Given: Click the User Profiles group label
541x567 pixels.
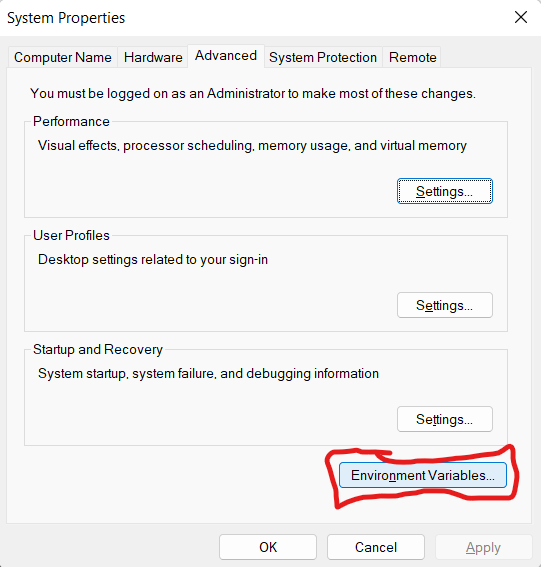Looking at the screenshot, I should click(71, 235).
